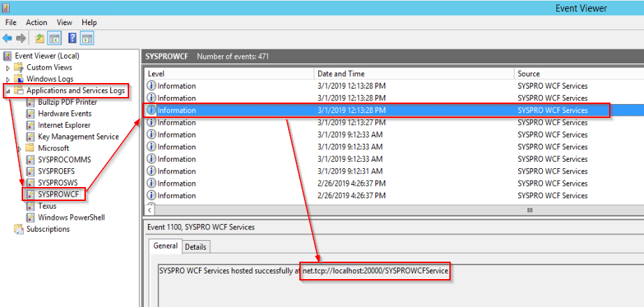
Task: Select the Internet Explorer log label
Action: tap(64, 125)
